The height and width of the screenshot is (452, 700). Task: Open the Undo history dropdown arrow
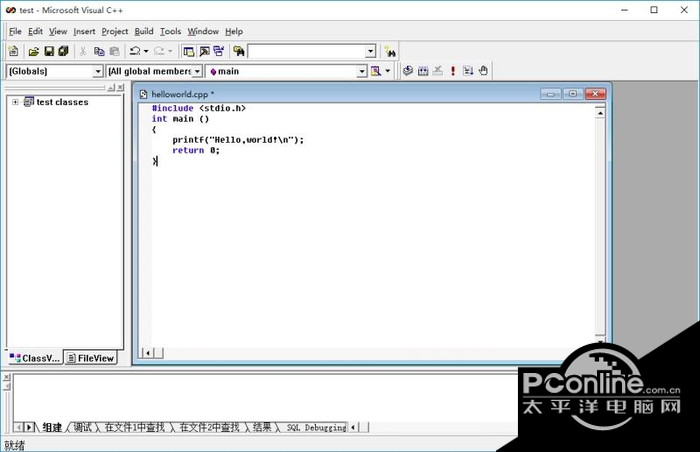tap(146, 51)
